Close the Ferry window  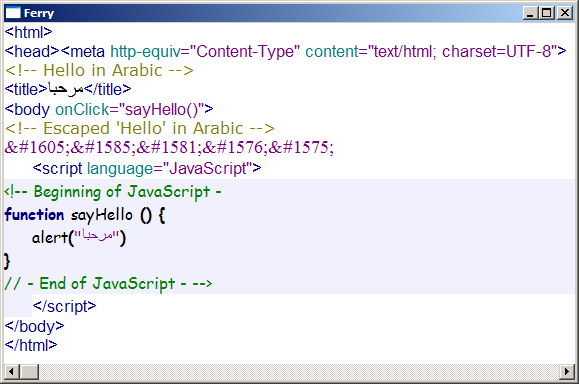point(565,13)
